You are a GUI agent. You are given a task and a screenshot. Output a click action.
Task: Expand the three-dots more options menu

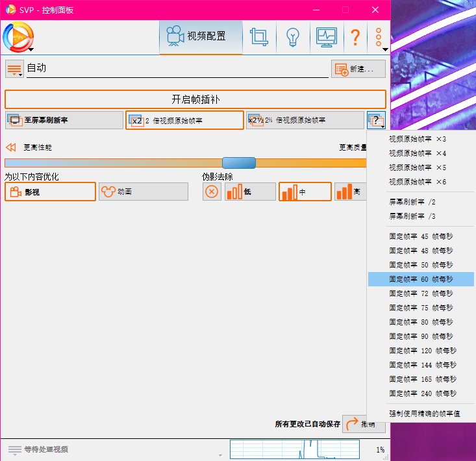379,37
